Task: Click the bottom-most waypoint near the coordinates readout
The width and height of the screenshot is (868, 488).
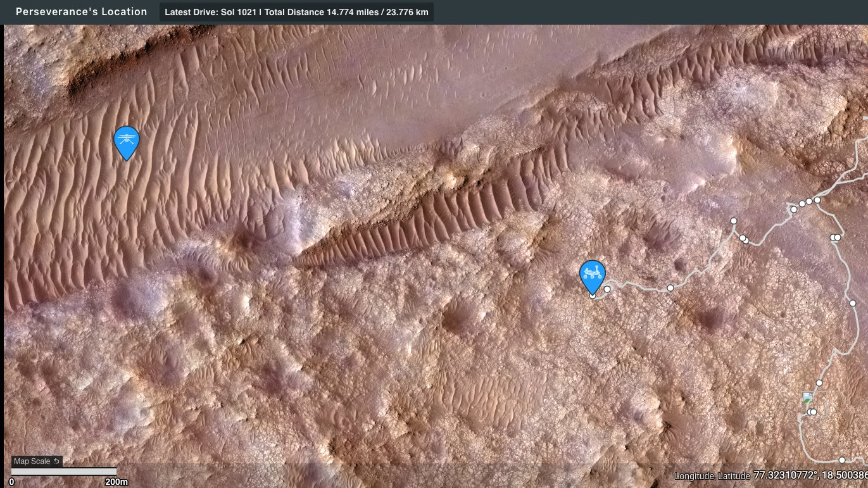Action: coord(842,460)
